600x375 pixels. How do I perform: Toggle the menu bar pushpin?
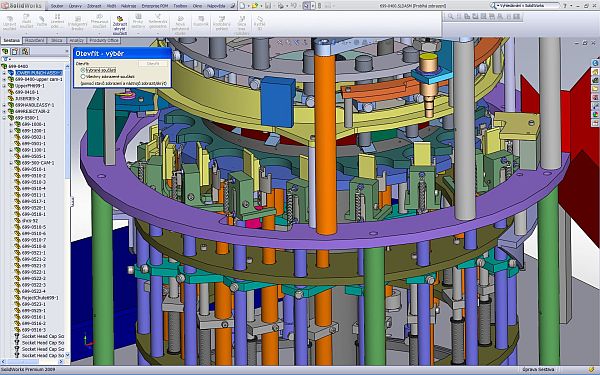(x=233, y=6)
